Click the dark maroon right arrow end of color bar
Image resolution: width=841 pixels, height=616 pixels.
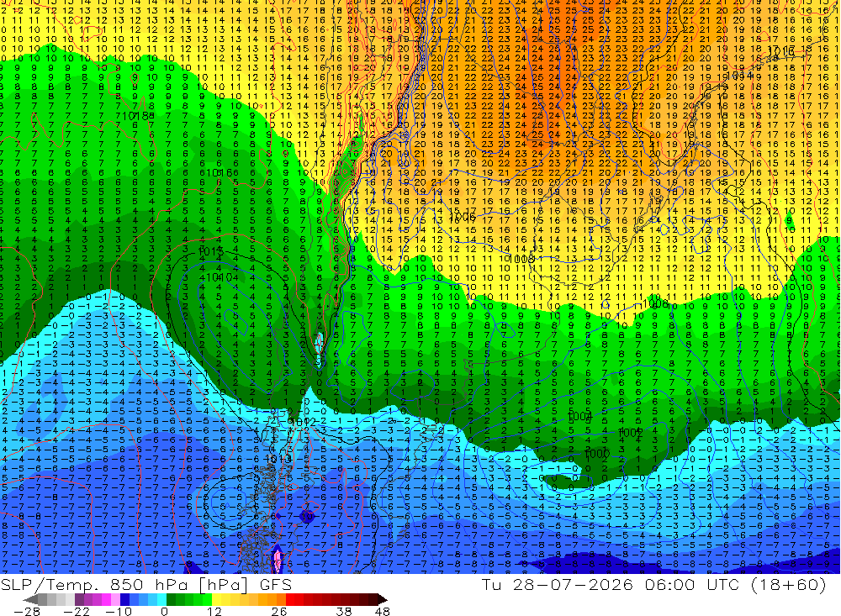tap(383, 599)
